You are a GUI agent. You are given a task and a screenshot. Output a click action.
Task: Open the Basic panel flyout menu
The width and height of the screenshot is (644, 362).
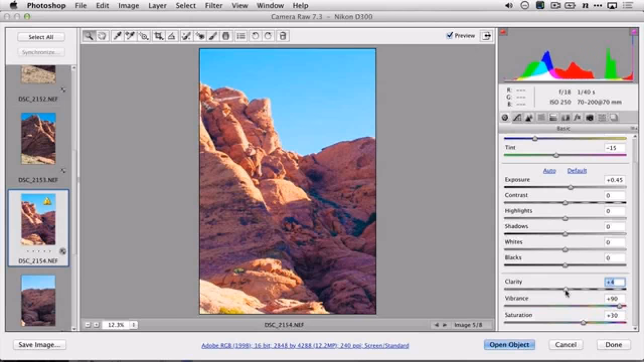point(633,129)
